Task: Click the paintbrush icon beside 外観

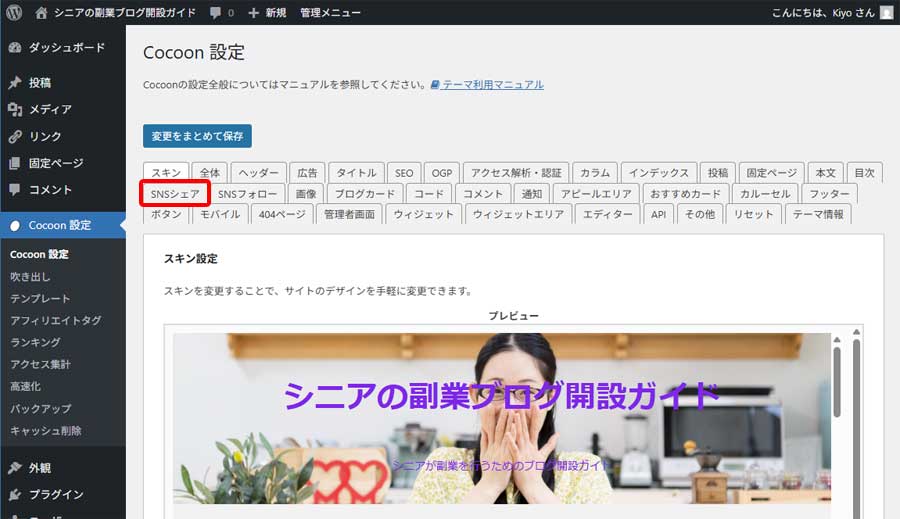Action: coord(15,468)
